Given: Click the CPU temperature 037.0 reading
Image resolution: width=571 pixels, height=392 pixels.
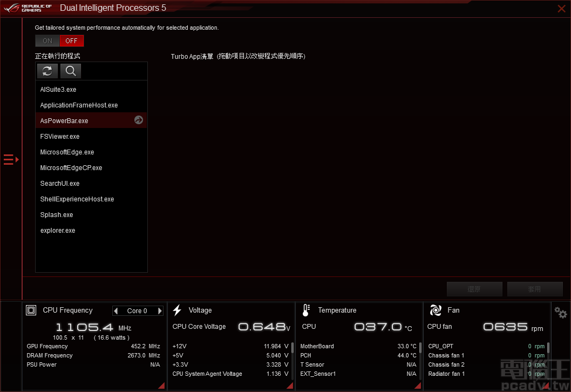Looking at the screenshot, I should [x=383, y=327].
